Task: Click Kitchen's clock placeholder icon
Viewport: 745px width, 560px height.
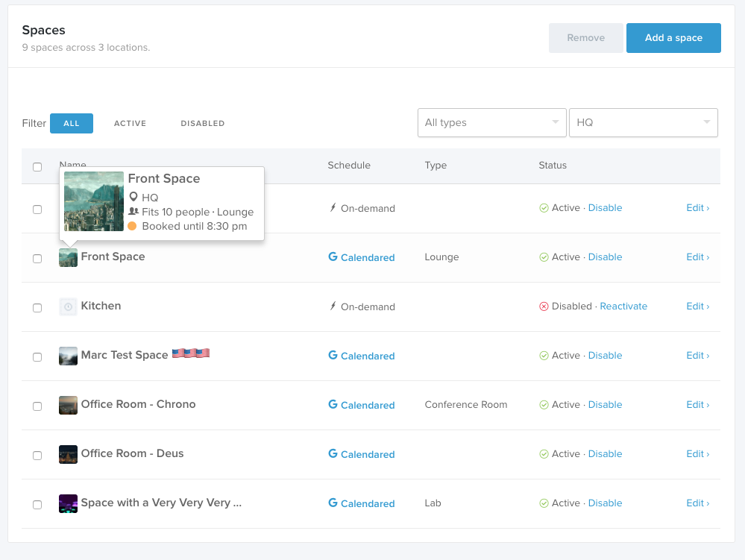Action: coord(68,306)
